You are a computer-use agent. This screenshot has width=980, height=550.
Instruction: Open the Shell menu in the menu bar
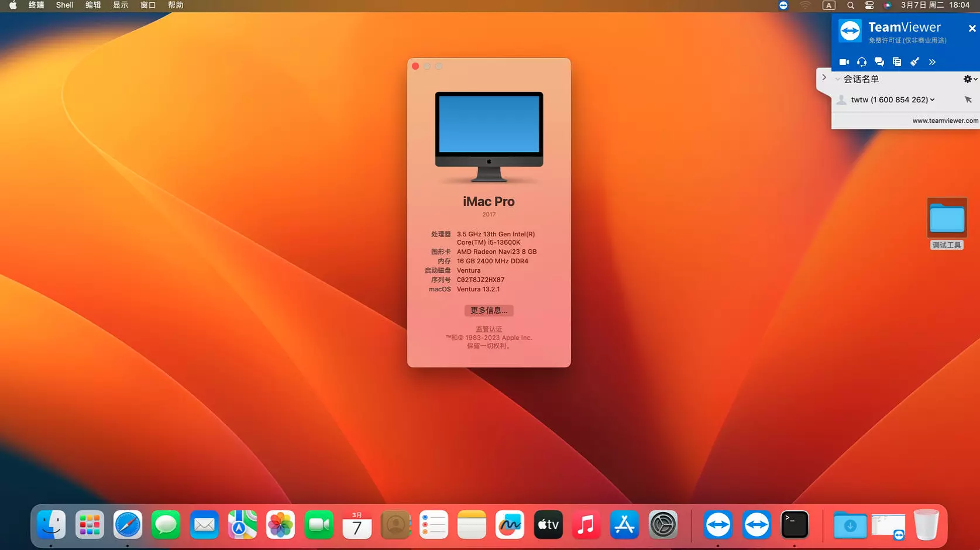[x=64, y=5]
